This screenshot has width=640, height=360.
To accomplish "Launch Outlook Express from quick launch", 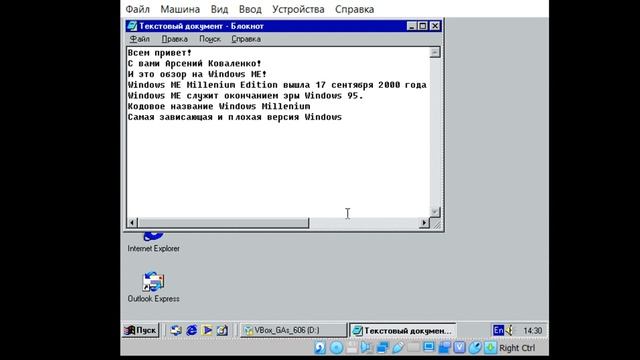I will click(x=176, y=330).
